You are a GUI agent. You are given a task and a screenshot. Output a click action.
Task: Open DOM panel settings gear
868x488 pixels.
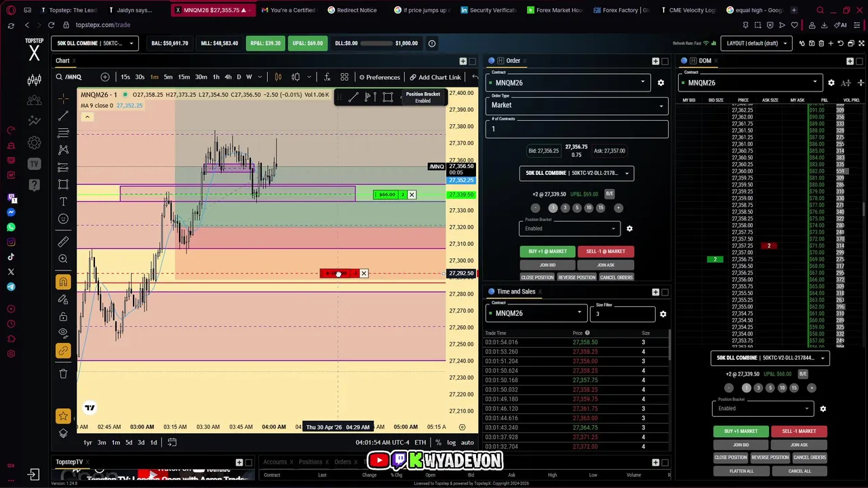tap(831, 83)
